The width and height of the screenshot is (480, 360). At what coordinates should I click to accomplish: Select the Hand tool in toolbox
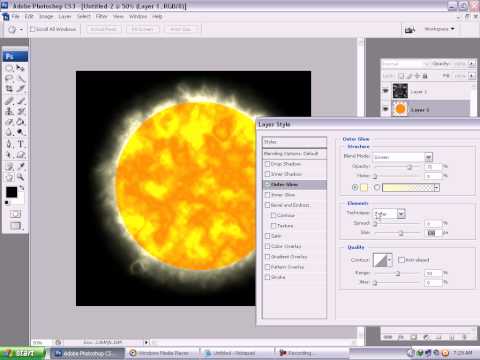point(9,177)
